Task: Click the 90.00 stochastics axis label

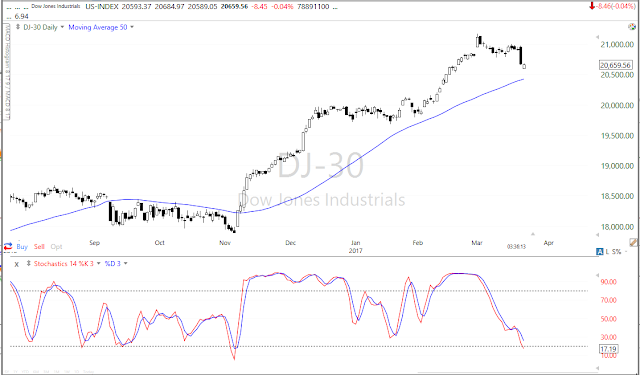Action: pos(609,282)
